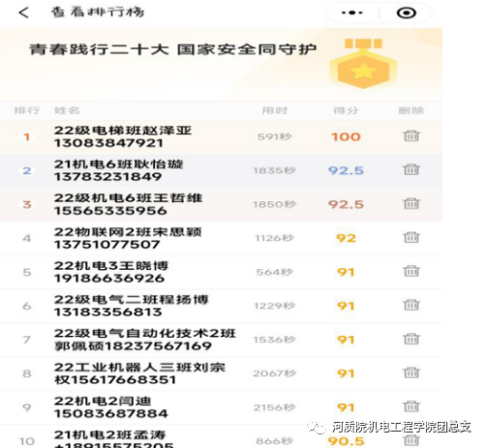Click trash icon next to 2067秒 row
The image size is (486, 448).
(411, 373)
